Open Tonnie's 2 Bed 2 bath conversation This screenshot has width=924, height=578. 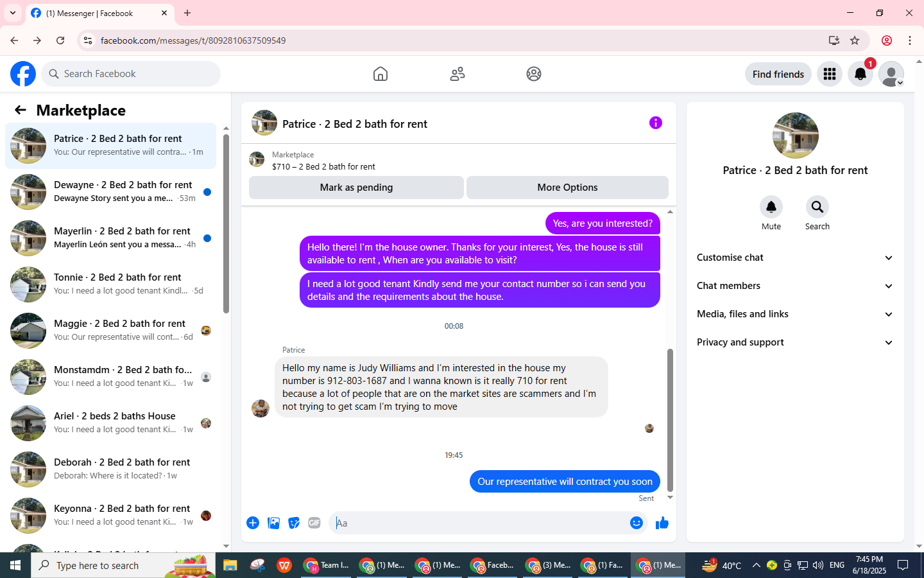coord(110,284)
